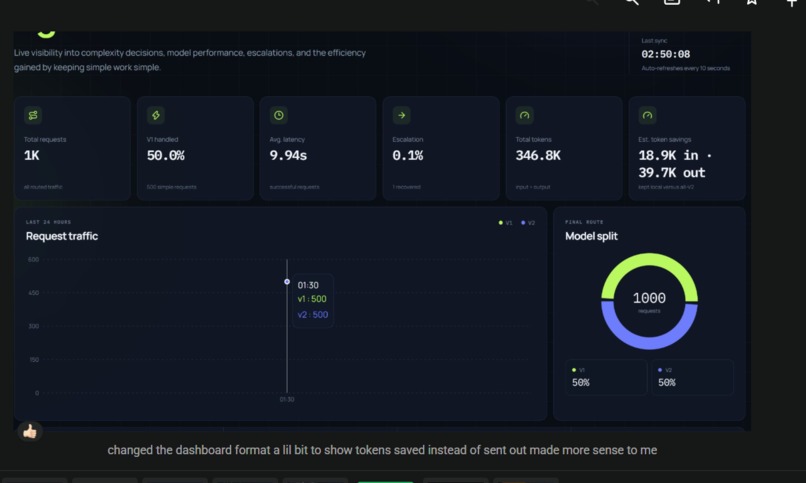Click the gauge icon on Total tokens card
Image resolution: width=806 pixels, height=483 pixels.
click(524, 115)
